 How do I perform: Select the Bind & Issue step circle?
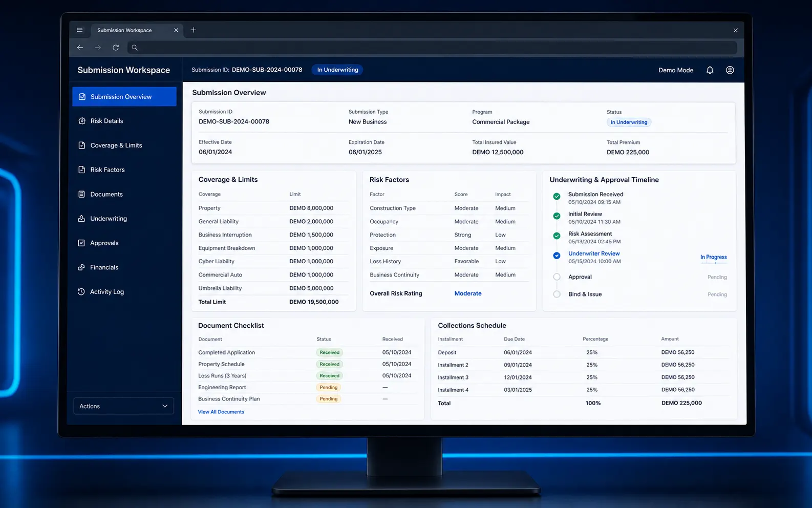(557, 294)
